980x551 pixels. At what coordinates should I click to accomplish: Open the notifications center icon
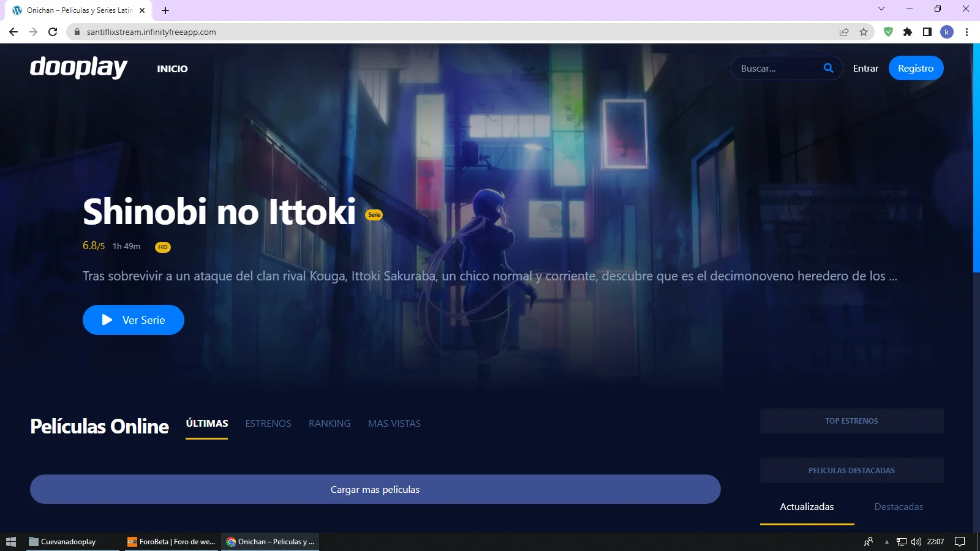click(x=960, y=542)
